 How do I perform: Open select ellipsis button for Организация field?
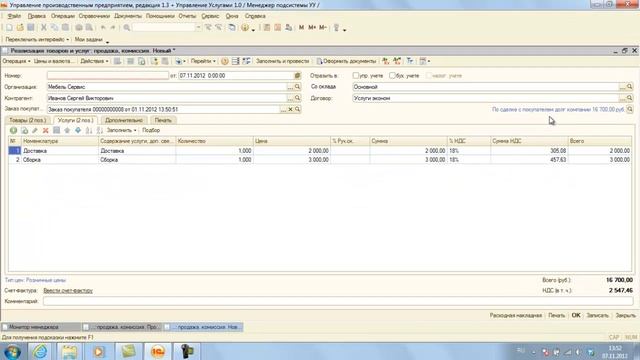[290, 87]
